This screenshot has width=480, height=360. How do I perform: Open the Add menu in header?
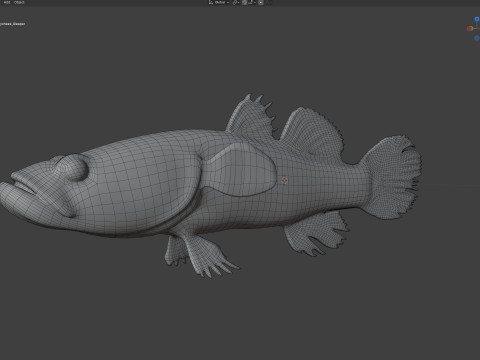pyautogui.click(x=7, y=2)
